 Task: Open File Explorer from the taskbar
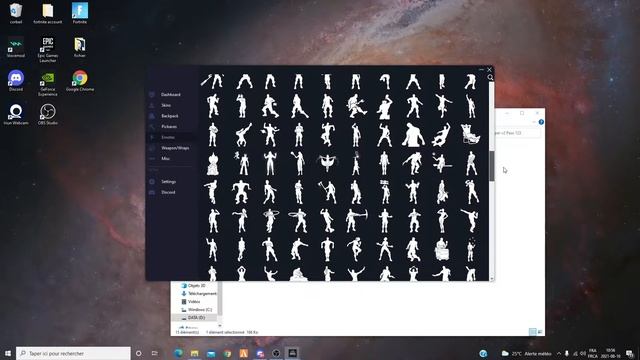click(x=195, y=353)
